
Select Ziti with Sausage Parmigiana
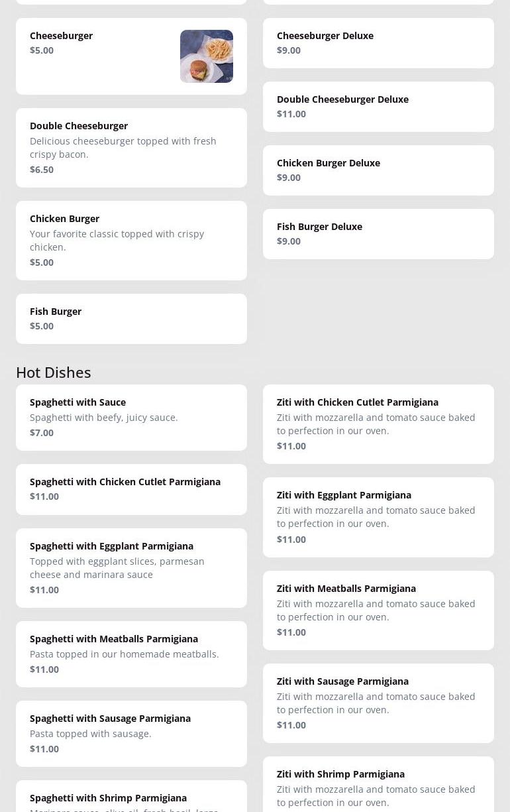(x=378, y=703)
